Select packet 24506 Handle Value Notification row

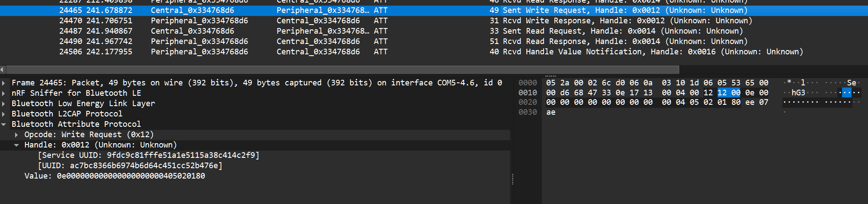point(434,52)
